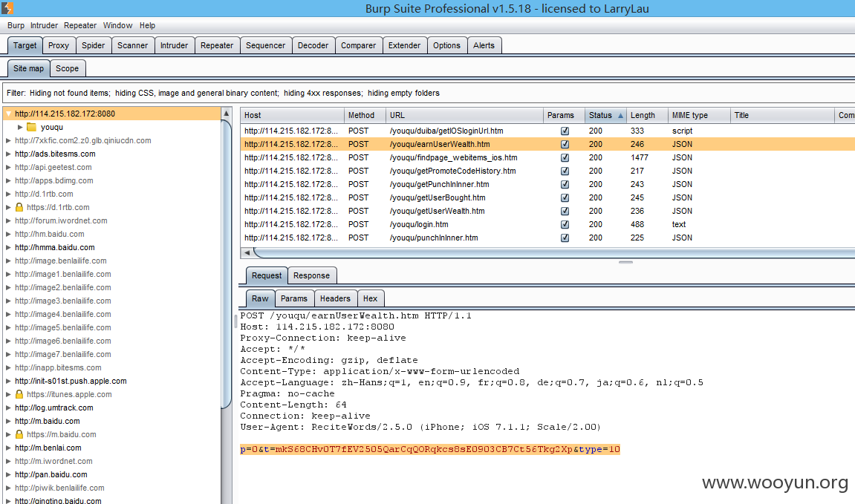Show the request Hex view tab
Screen dimensions: 855x504
coord(370,298)
